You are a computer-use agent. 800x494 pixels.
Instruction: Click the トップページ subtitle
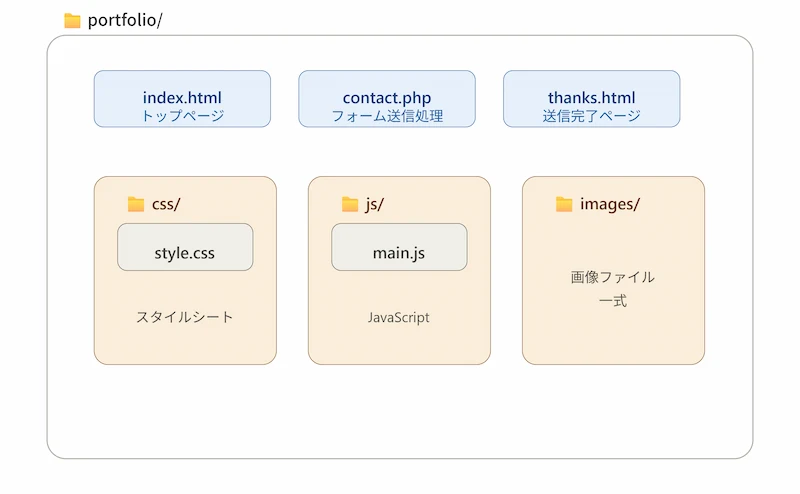[x=183, y=116]
